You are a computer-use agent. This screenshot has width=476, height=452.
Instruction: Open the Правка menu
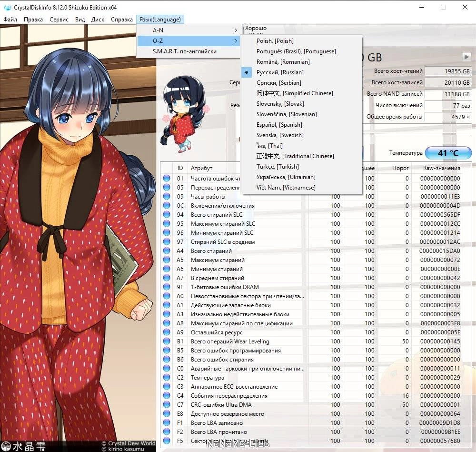33,20
